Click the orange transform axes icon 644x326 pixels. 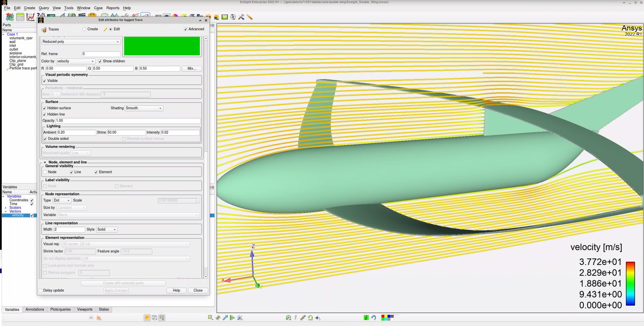tap(218, 318)
